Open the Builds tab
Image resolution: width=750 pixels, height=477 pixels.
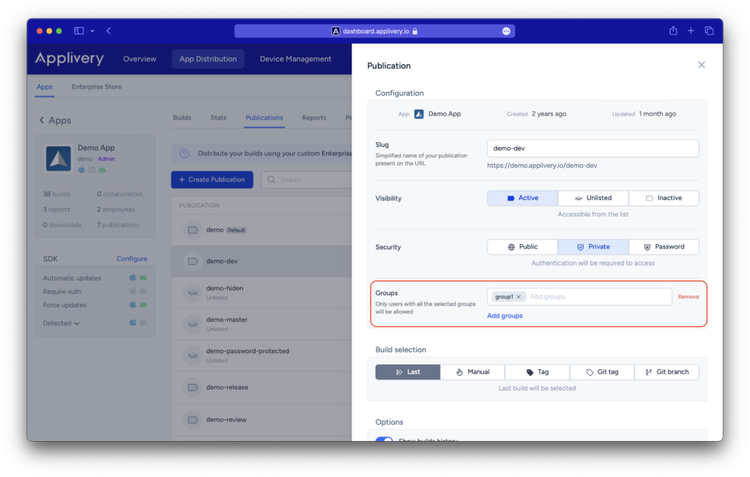[x=181, y=118]
